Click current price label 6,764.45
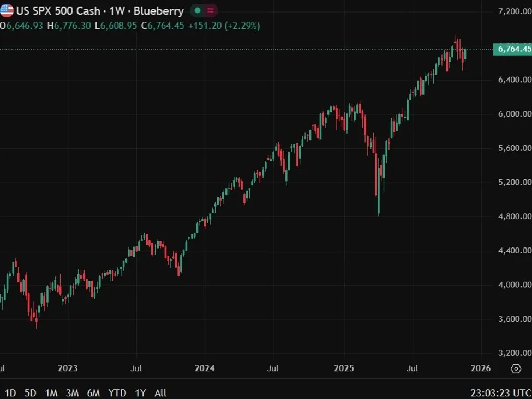 point(512,49)
